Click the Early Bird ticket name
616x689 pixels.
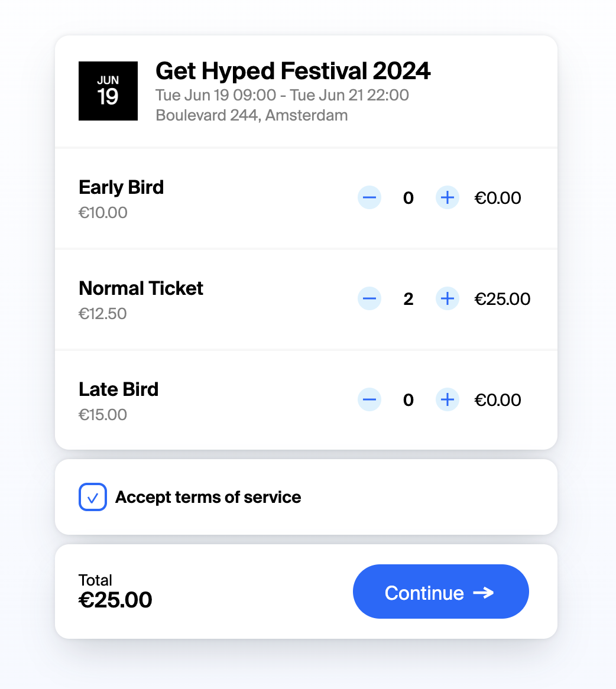point(121,187)
